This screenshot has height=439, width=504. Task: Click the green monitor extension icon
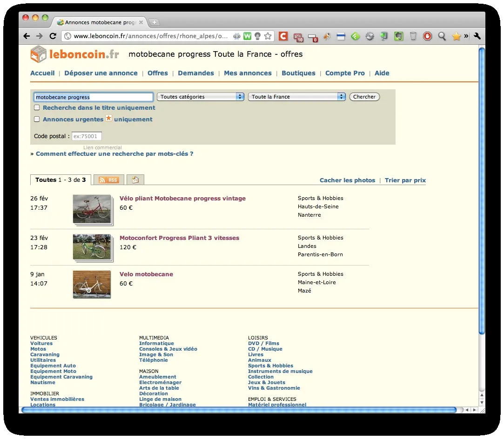pyautogui.click(x=384, y=36)
